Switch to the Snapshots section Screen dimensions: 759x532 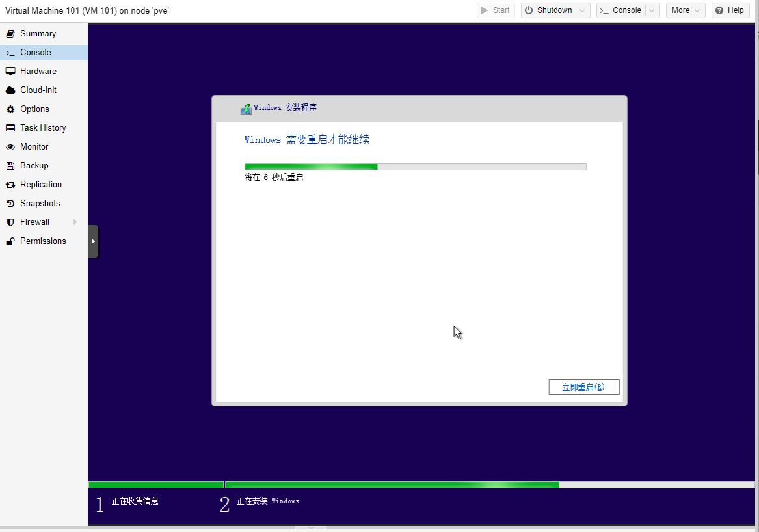44,204
